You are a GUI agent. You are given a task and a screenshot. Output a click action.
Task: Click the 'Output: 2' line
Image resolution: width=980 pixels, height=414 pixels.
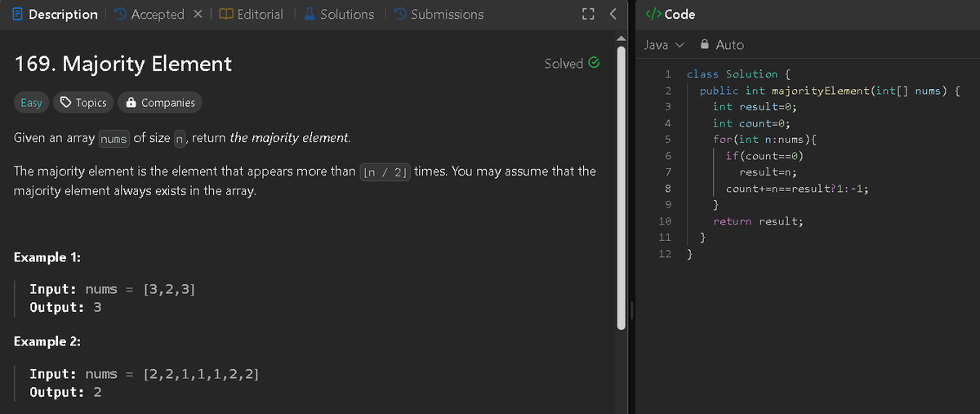(65, 392)
